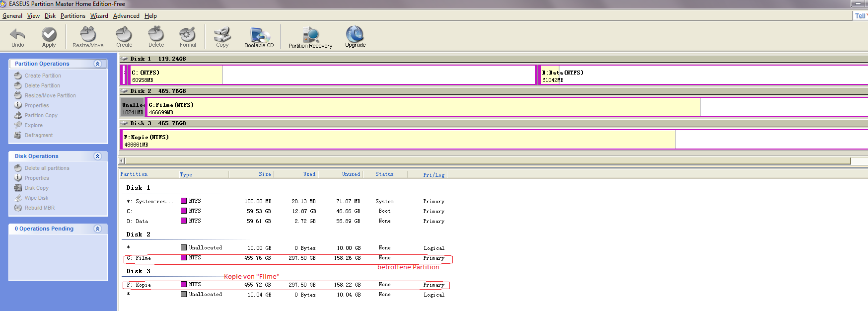Open the General menu
868x311 pixels.
click(12, 16)
